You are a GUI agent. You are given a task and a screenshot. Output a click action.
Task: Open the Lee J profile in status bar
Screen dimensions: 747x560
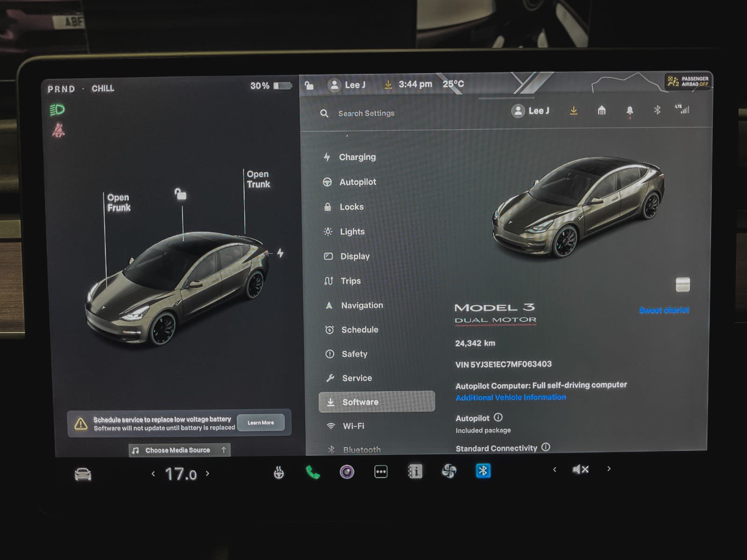(347, 85)
